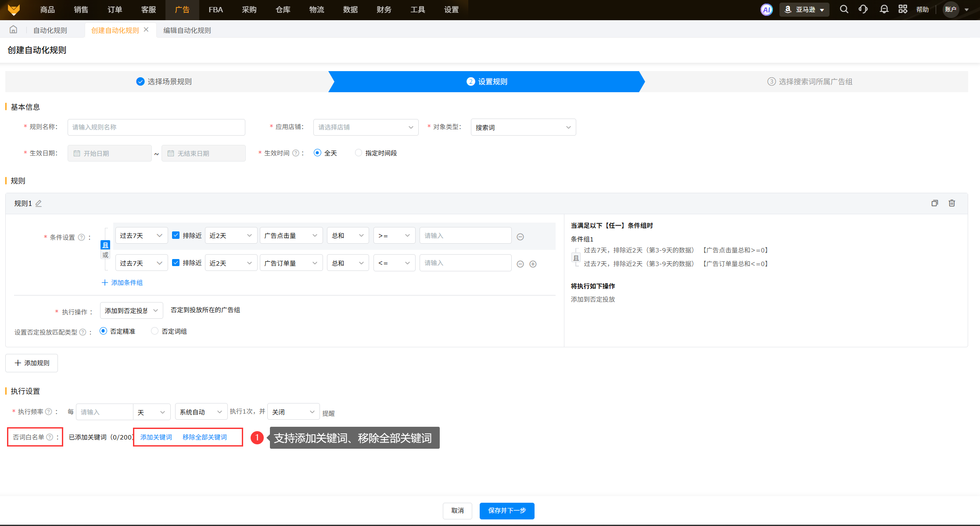Click the edit pencil next to 规则1
The height and width of the screenshot is (526, 980).
pos(39,203)
